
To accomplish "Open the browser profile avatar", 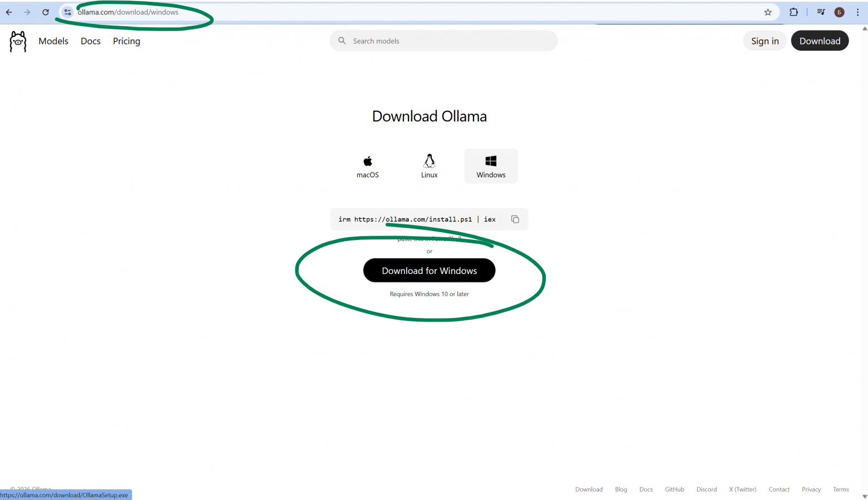I will (839, 12).
